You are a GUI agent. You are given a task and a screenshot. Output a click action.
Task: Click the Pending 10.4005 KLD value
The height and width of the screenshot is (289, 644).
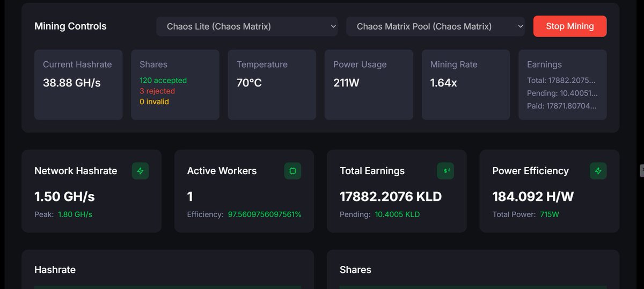[x=397, y=214]
